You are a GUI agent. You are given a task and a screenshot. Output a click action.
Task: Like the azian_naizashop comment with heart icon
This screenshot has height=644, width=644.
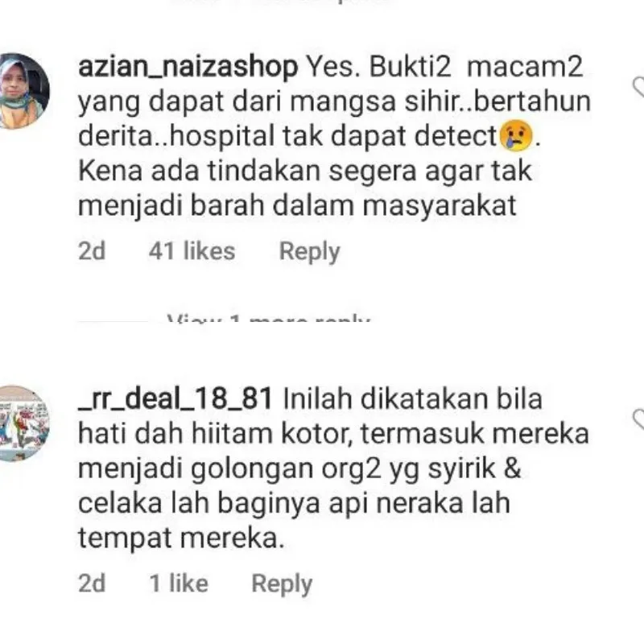(x=638, y=88)
